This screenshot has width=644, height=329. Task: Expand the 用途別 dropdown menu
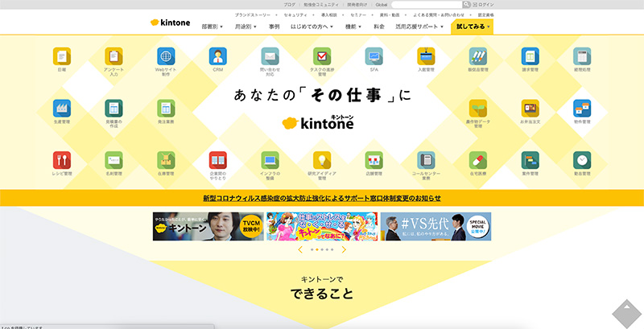point(246,27)
